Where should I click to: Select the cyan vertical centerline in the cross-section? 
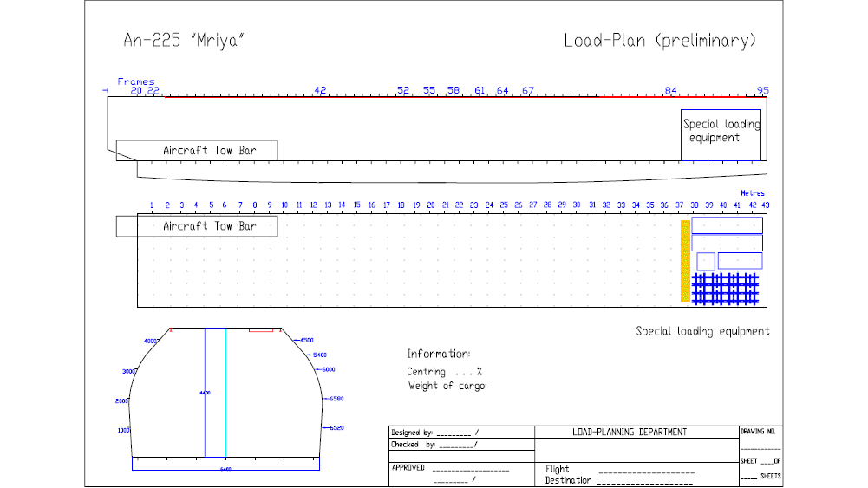coord(225,393)
